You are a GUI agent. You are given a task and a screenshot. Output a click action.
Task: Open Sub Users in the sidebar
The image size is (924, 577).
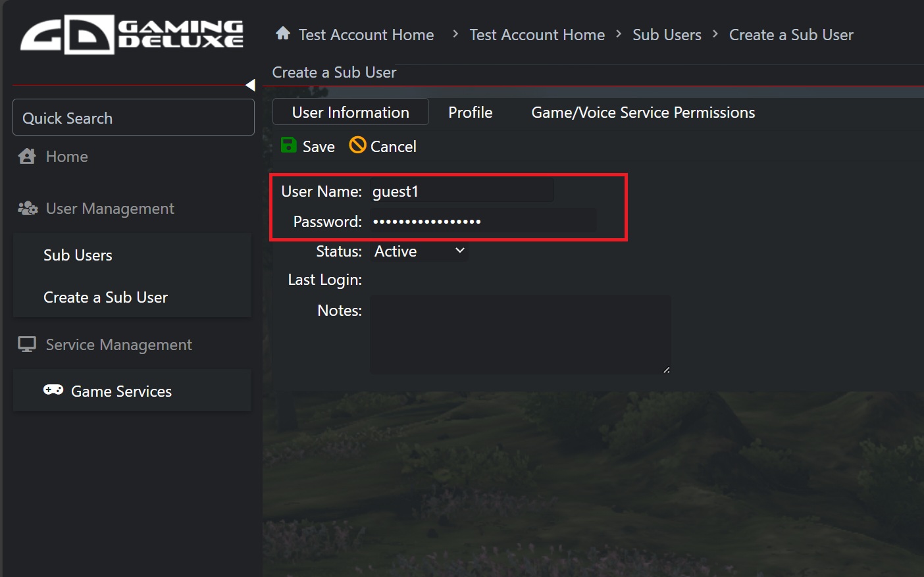click(78, 255)
